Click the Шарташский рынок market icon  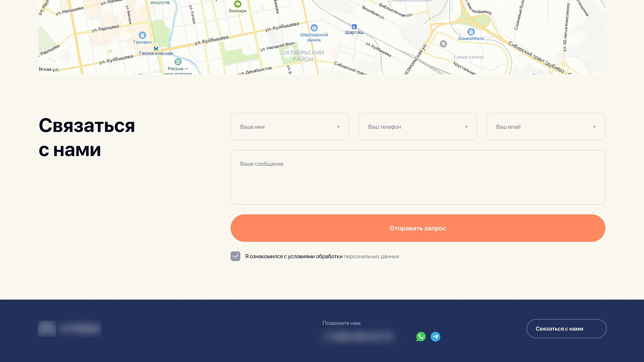click(314, 28)
